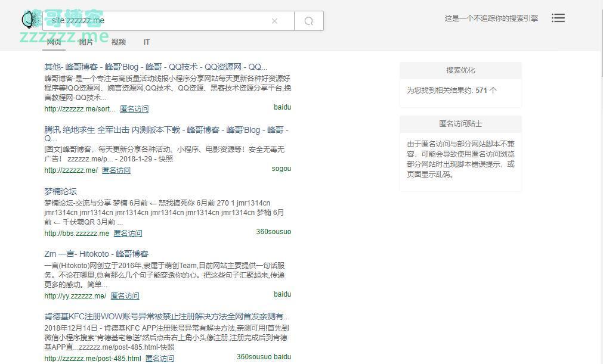Open the 其他- 峰哥博客 result title

156,67
